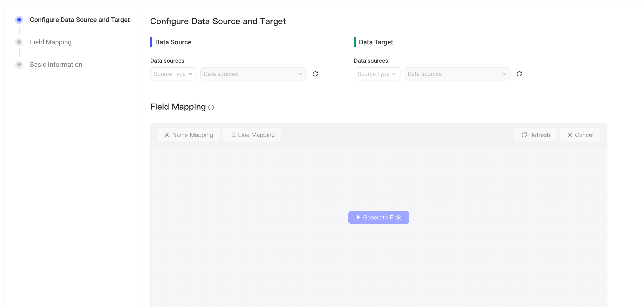The width and height of the screenshot is (644, 307).
Task: Click the Generate Field button
Action: [x=379, y=217]
